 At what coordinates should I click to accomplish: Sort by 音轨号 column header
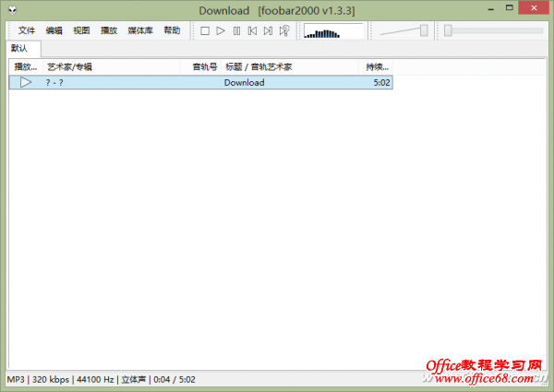tap(200, 66)
